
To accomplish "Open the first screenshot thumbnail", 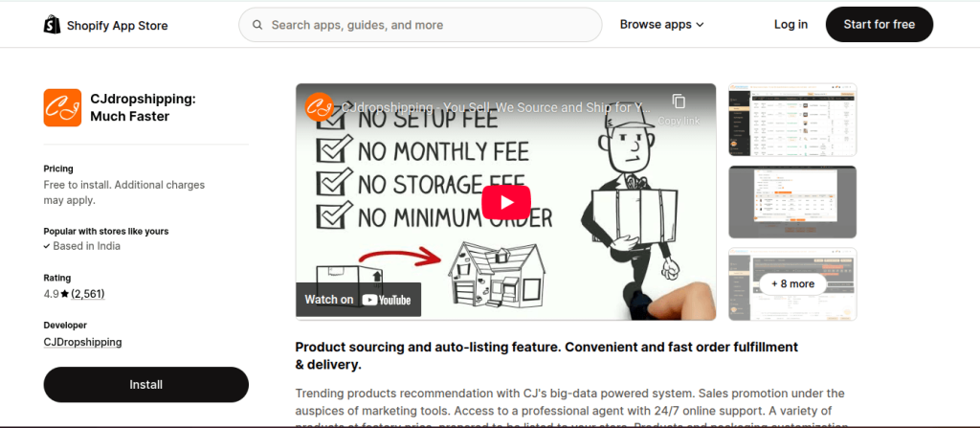I will [x=792, y=120].
